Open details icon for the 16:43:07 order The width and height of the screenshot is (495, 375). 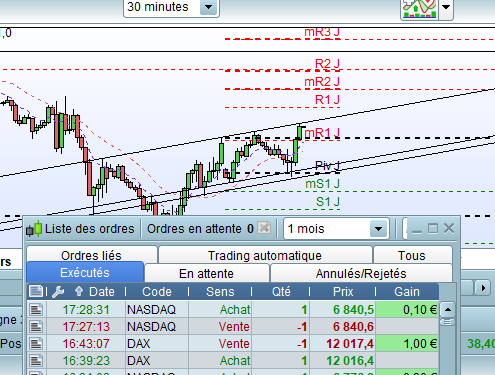(x=36, y=344)
